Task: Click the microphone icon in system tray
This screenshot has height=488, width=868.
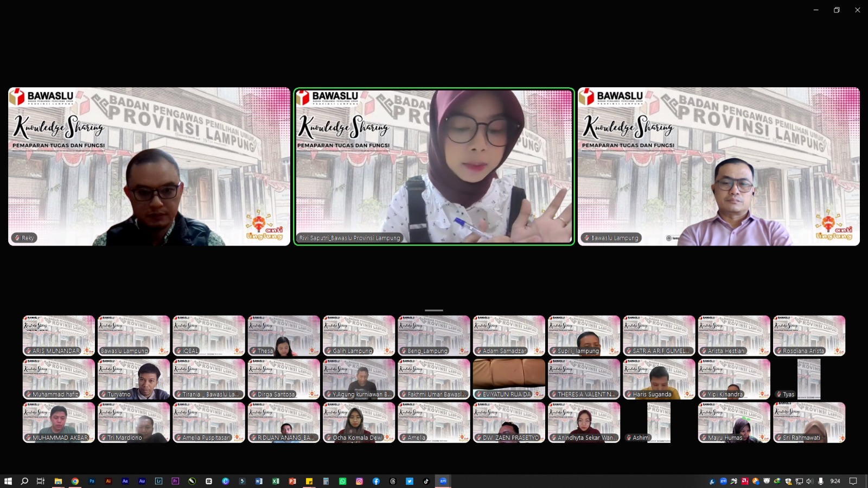Action: pos(820,481)
